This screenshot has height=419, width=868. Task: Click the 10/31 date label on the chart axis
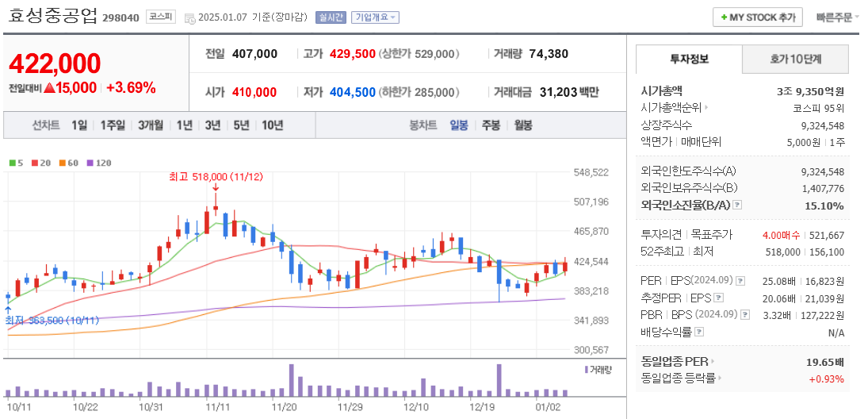[x=150, y=407]
